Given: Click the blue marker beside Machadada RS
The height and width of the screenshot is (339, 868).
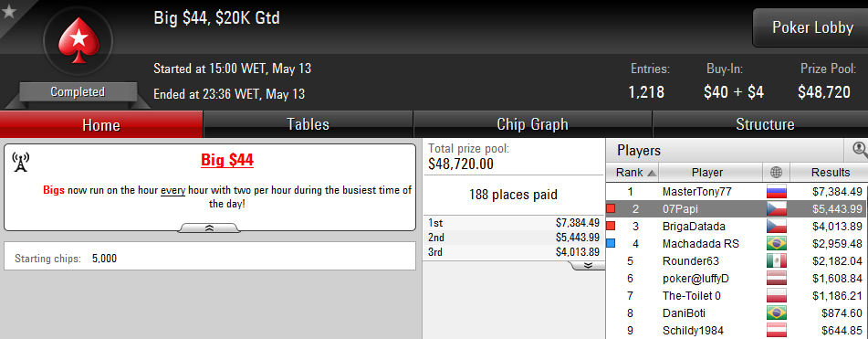Looking at the screenshot, I should (x=612, y=243).
